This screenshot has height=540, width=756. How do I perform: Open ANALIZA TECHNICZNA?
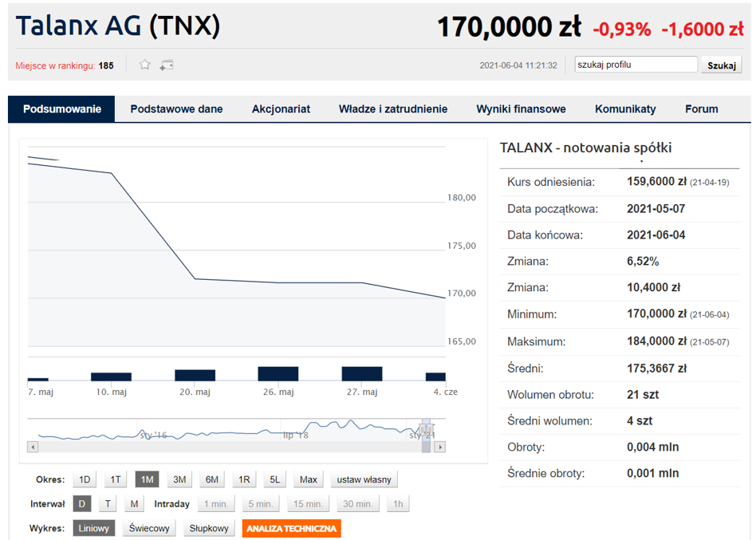(x=291, y=528)
